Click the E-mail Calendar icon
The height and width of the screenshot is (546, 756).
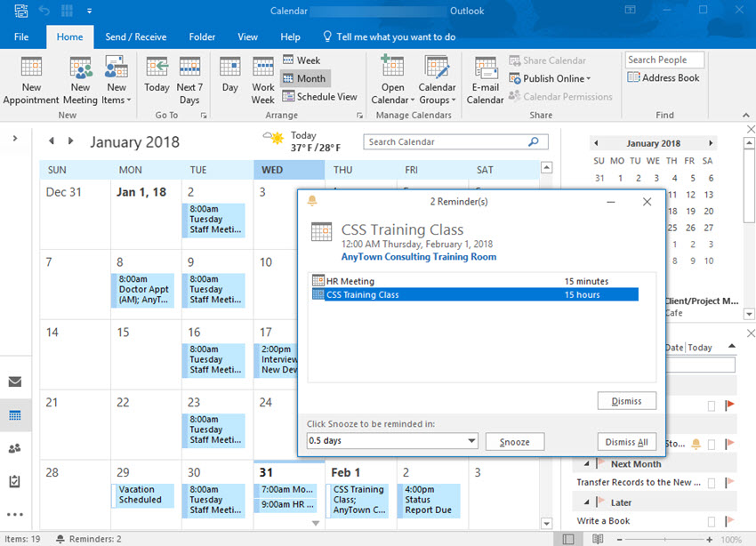[x=485, y=80]
